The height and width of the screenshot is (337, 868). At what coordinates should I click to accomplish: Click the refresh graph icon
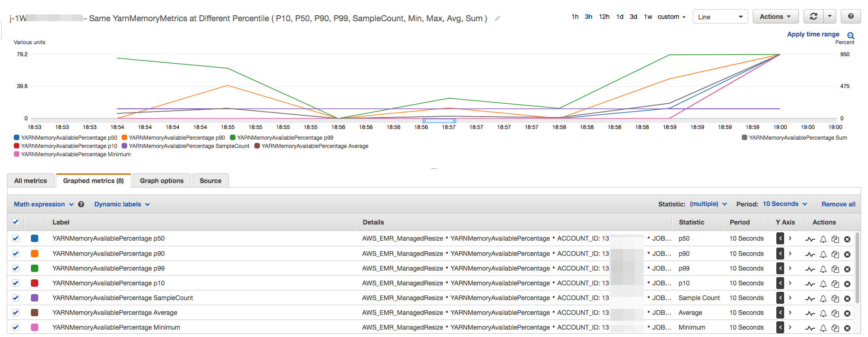tap(813, 17)
